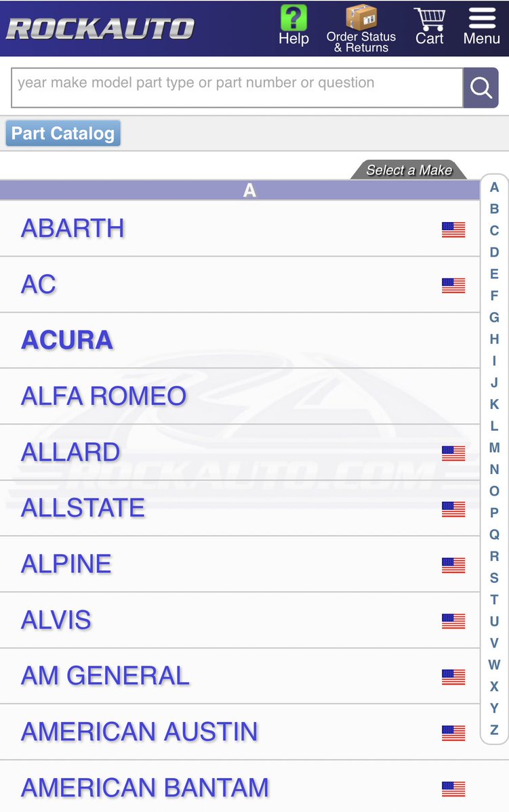Click the US flag beside ABARTH
Screen dimensions: 509x812
click(453, 230)
